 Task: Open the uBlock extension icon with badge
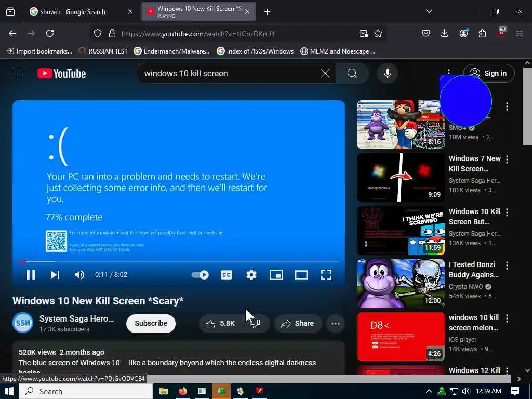[x=501, y=33]
